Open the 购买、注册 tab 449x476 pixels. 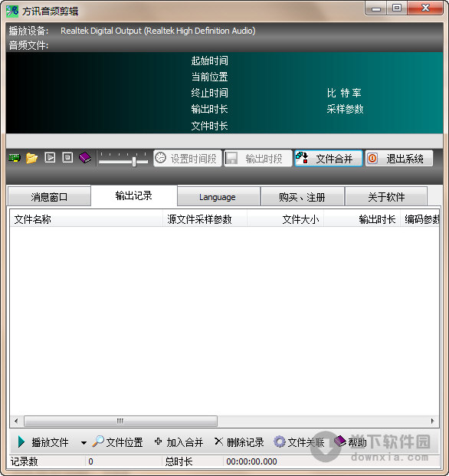pos(302,197)
